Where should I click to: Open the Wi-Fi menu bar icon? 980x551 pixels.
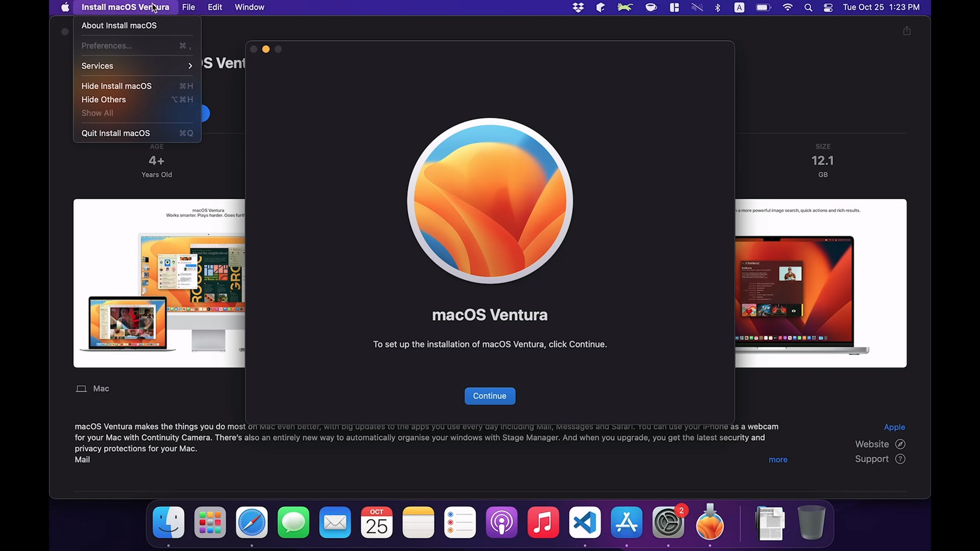tap(787, 7)
